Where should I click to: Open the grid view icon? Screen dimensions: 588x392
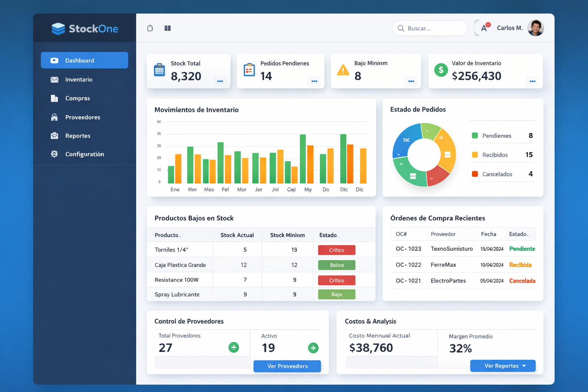coord(168,28)
